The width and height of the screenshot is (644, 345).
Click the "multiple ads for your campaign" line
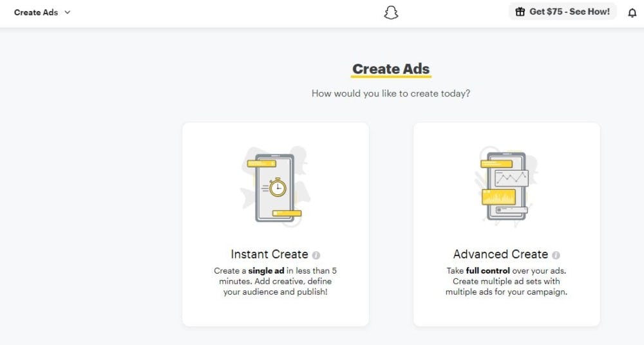click(x=506, y=292)
